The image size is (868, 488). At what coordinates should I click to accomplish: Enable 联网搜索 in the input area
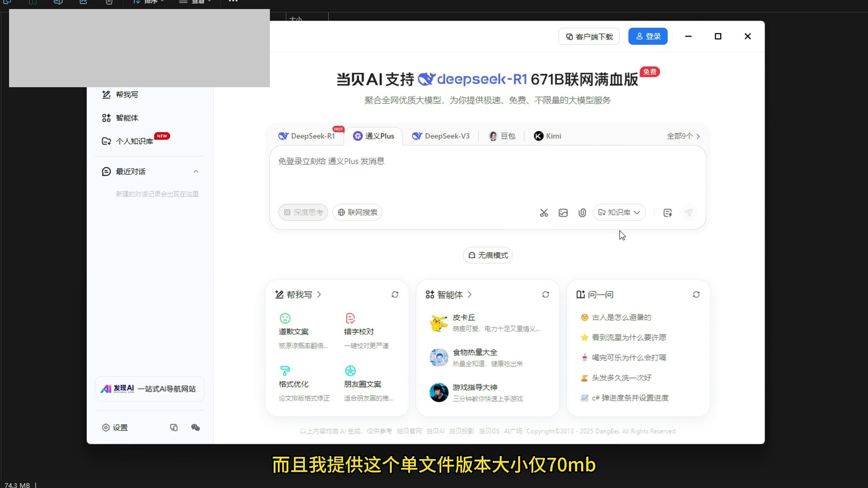pyautogui.click(x=357, y=212)
